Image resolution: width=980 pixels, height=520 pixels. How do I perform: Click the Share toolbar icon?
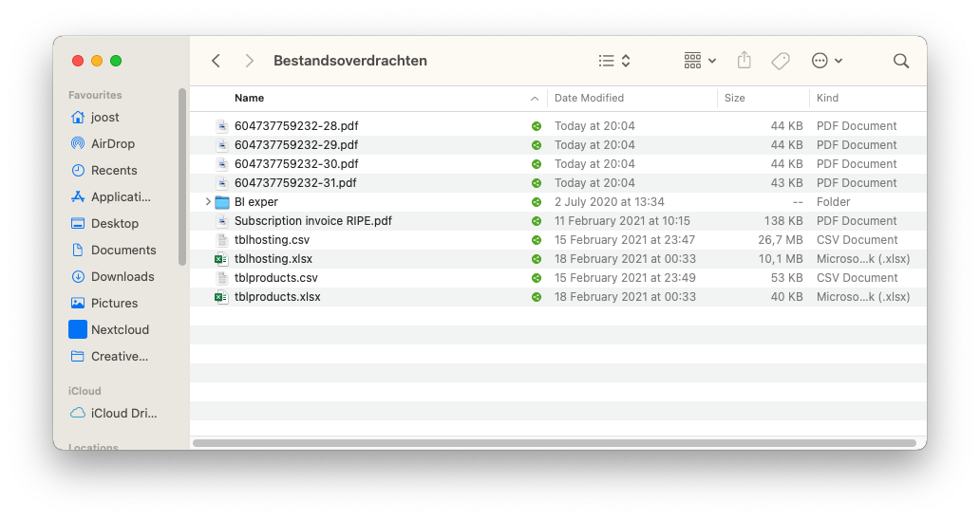(744, 61)
